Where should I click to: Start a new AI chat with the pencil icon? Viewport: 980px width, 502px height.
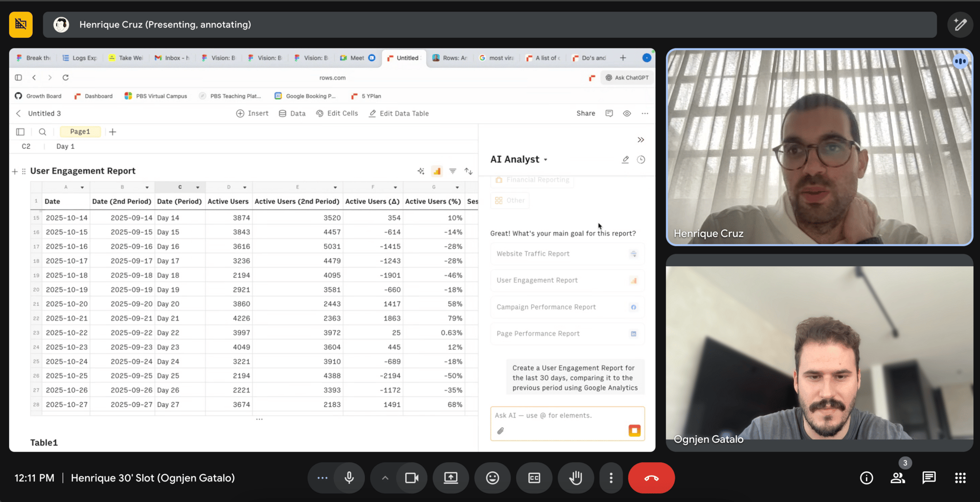625,160
